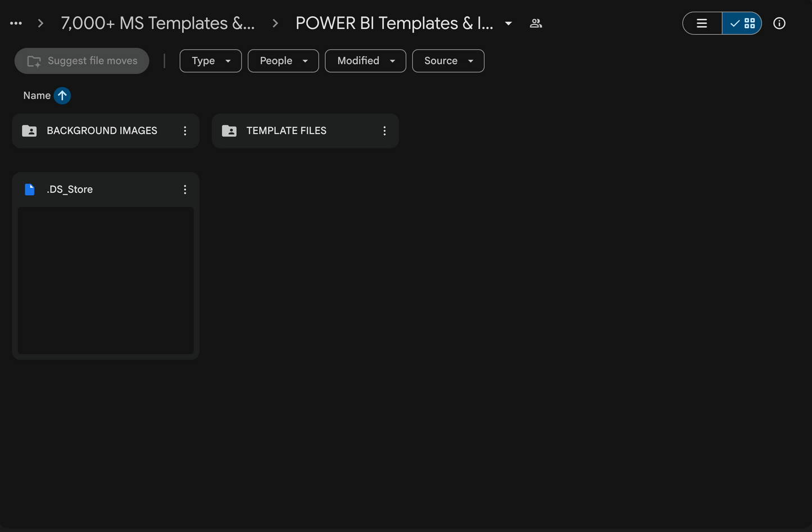Reverse sort direction with the up arrow
Screen dimensions: 812x532
tap(62, 96)
